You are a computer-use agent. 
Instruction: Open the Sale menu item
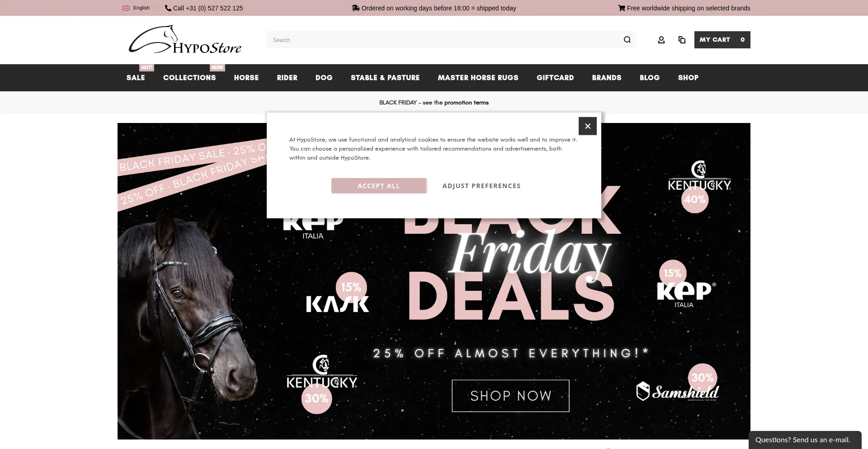pyautogui.click(x=136, y=78)
